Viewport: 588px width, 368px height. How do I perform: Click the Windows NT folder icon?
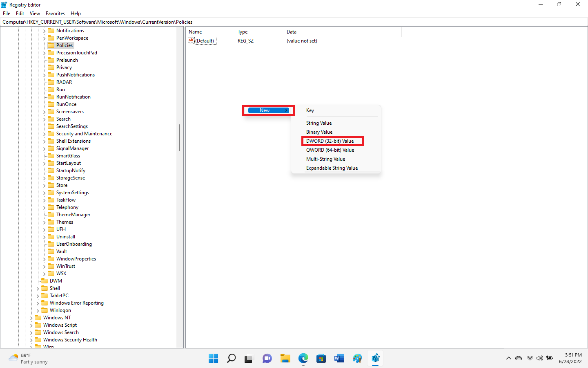pos(38,318)
